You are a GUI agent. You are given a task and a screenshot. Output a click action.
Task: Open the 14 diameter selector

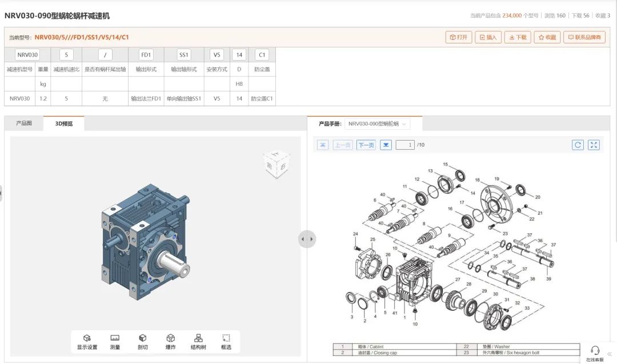coord(239,55)
